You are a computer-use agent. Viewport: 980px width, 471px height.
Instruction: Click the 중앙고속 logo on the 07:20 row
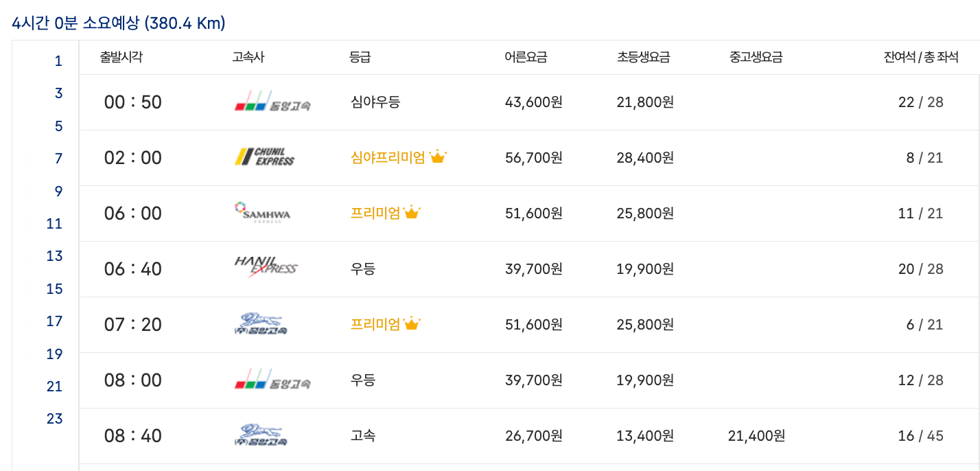[x=264, y=324]
